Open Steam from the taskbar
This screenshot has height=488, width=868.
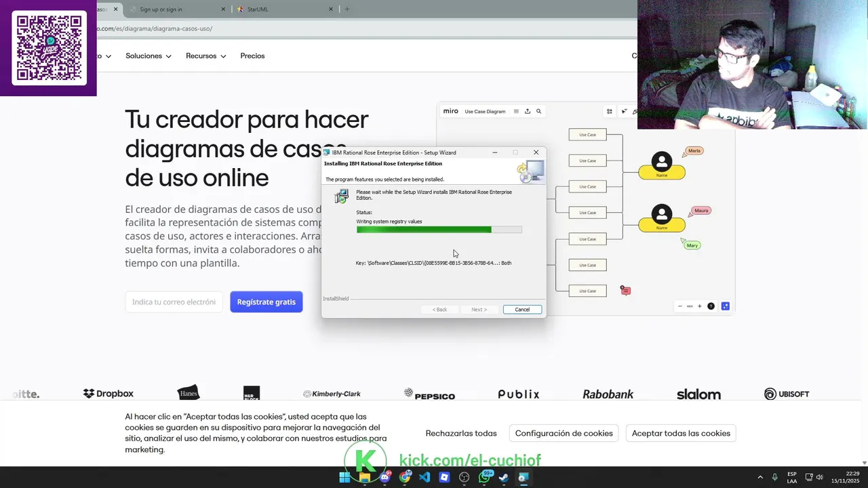(x=504, y=477)
